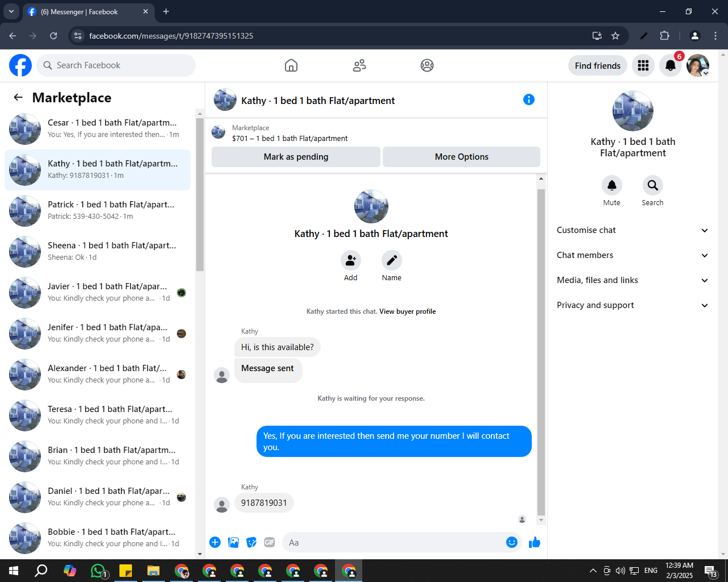Open the Chrome extensions puzzle icon

tap(664, 36)
